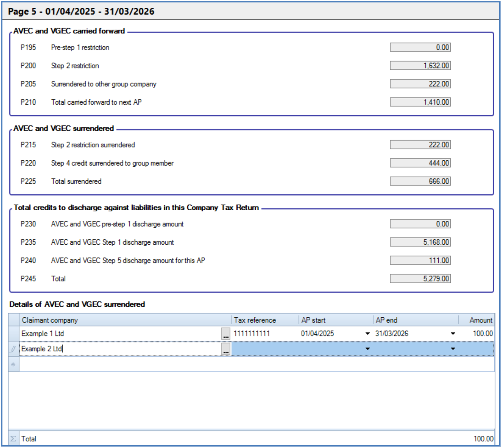Click the Total label in the summary row
This screenshot has width=502, height=448.
[29, 439]
